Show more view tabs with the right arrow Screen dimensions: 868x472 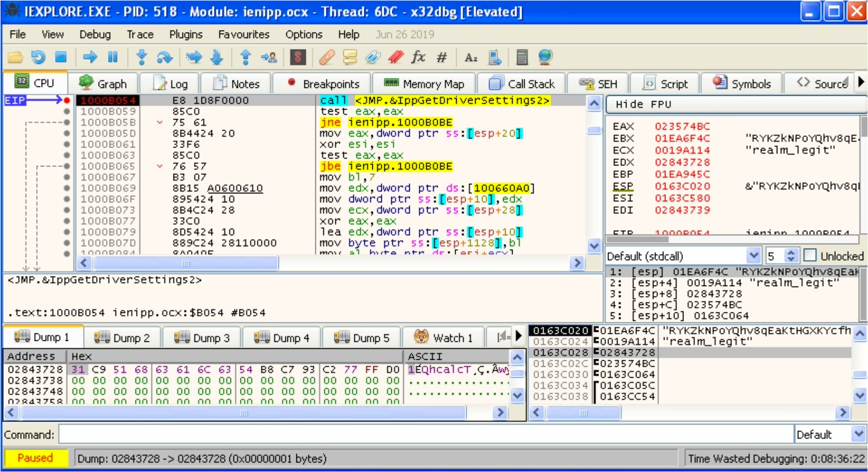click(861, 82)
